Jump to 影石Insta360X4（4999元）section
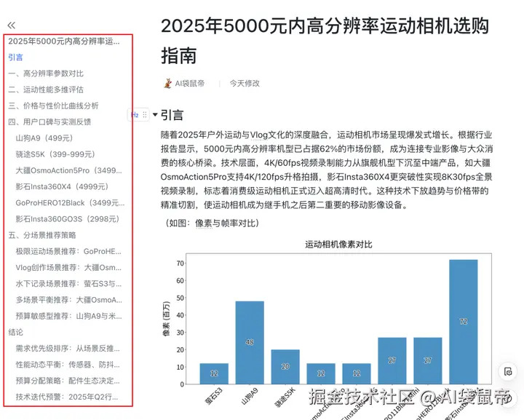The height and width of the screenshot is (420, 524). (x=62, y=186)
